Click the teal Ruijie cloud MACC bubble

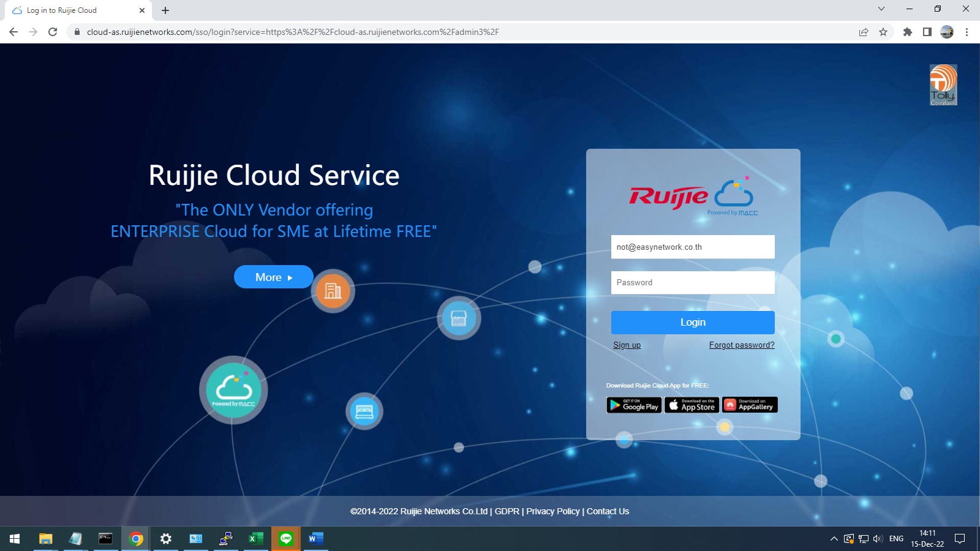(x=233, y=390)
